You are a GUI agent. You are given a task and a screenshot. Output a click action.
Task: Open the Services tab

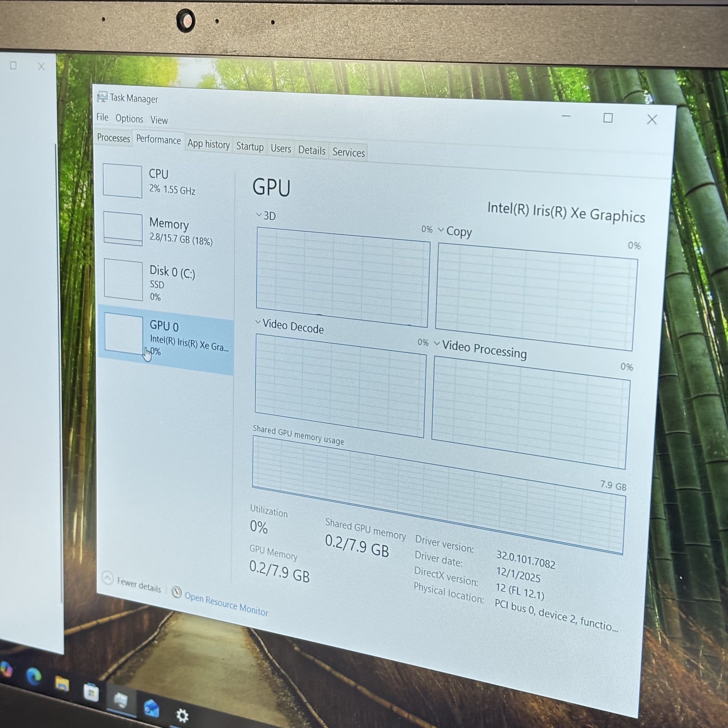click(x=349, y=153)
